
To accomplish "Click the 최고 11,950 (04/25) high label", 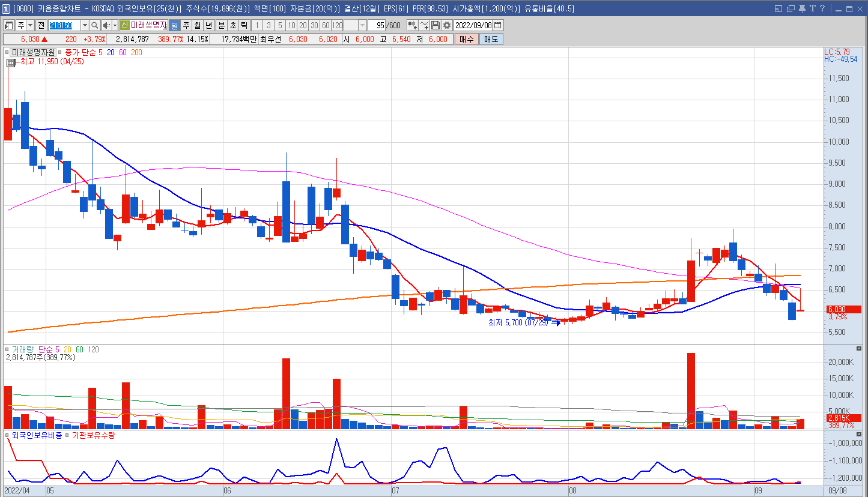I will 52,62.
